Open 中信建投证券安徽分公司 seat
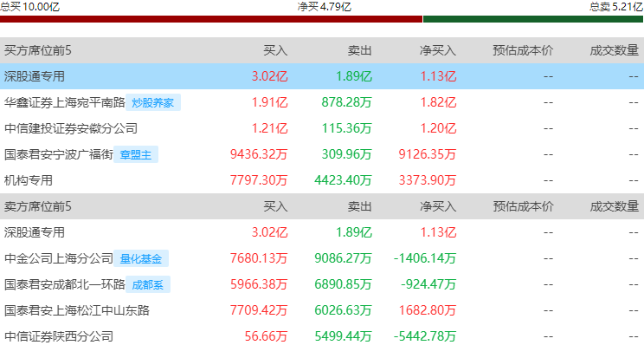Image resolution: width=644 pixels, height=345 pixels. 71,128
